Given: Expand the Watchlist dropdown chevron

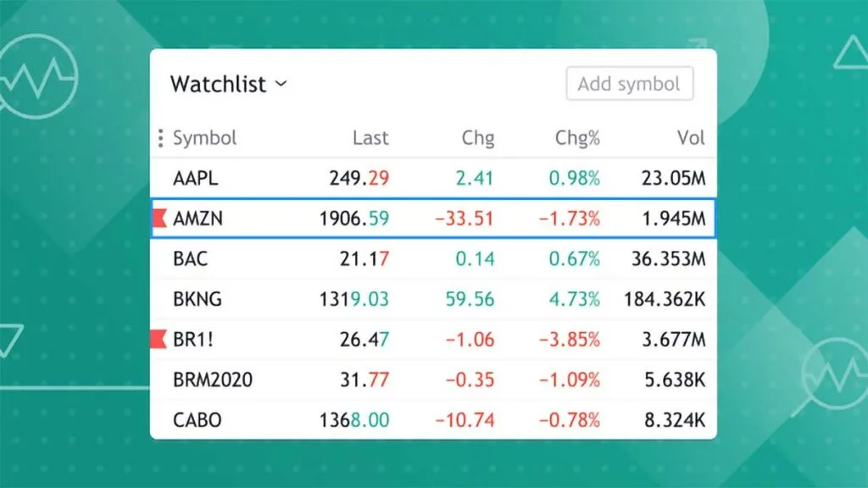Looking at the screenshot, I should (x=281, y=84).
